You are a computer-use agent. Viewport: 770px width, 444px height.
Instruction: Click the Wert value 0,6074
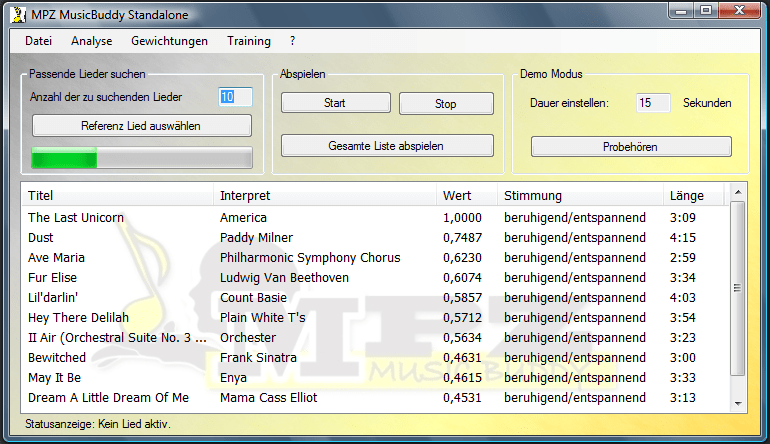tap(463, 278)
